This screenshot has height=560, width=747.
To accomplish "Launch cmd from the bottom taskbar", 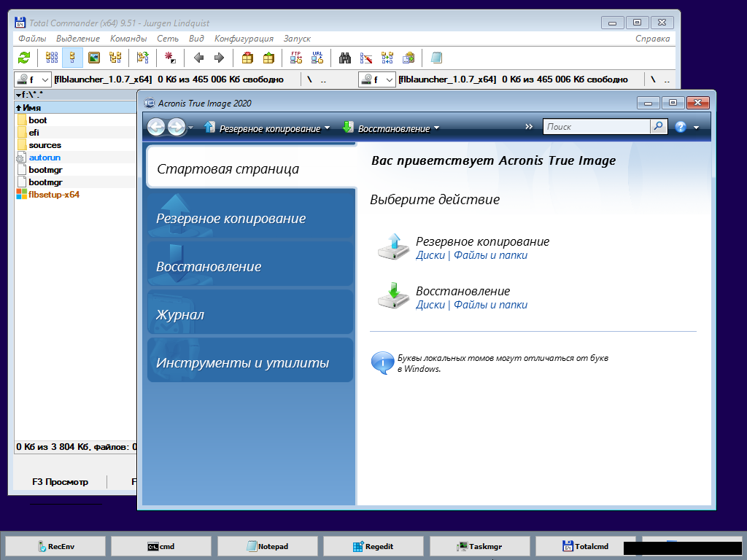I will (161, 546).
